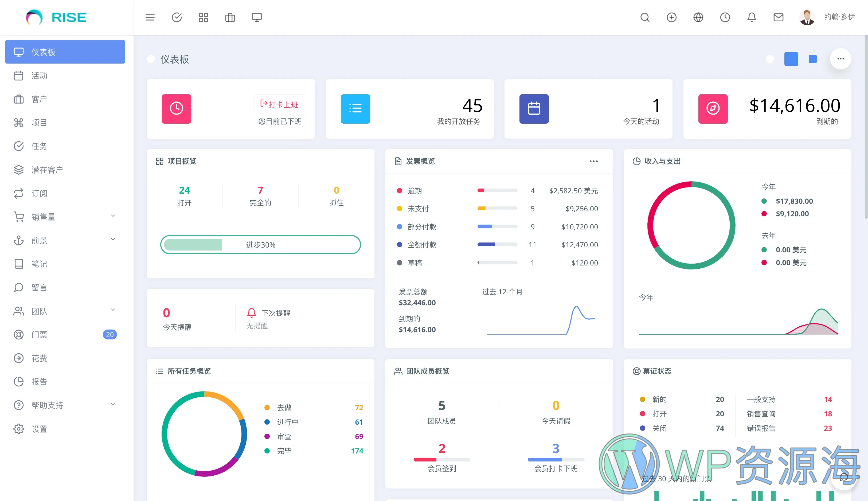Viewport: 868px width, 501px height.
Task: Click the 打卡上班 clock-in button
Action: [x=279, y=104]
